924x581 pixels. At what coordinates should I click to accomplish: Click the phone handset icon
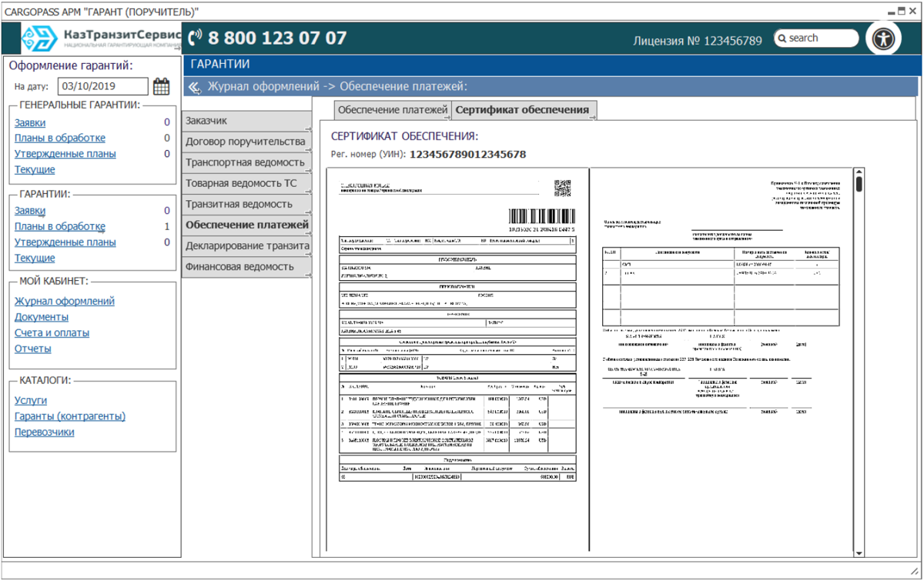tap(195, 38)
